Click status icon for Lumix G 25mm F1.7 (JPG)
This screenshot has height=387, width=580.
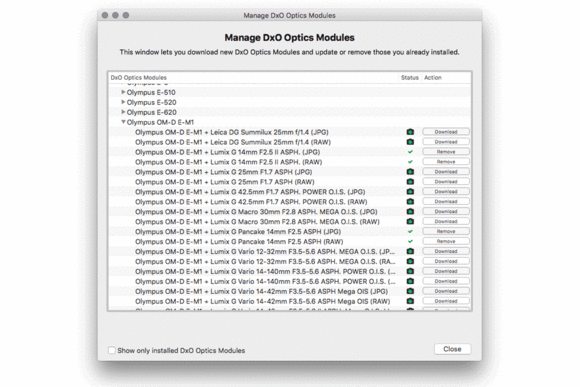pos(410,172)
